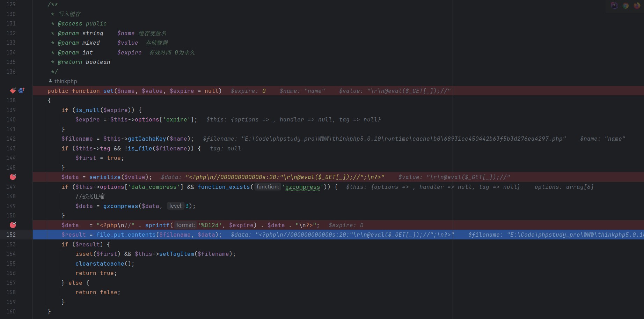Click the @return boolean doc tag
Viewport: 644px width, 319px height.
pyautogui.click(x=84, y=62)
